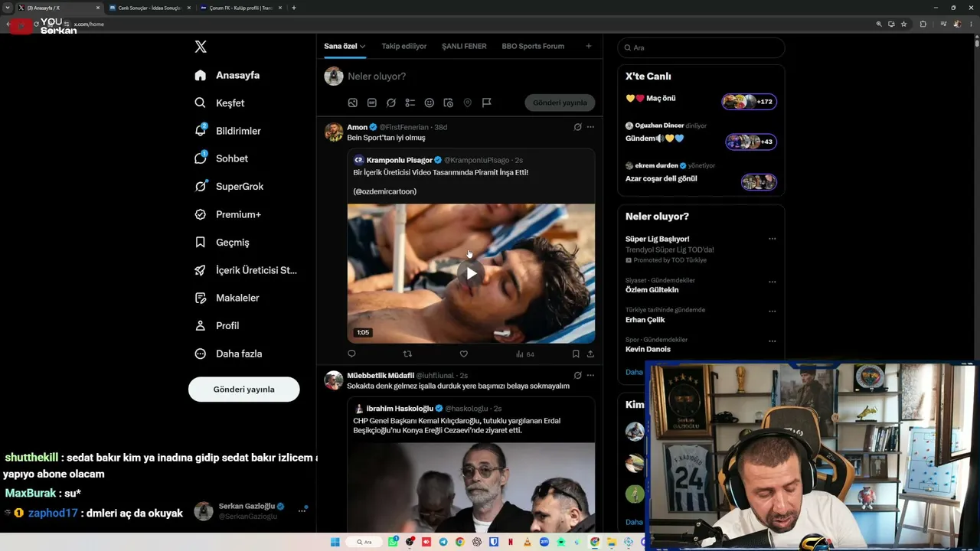
Task: Share Amon's post
Action: coord(590,354)
